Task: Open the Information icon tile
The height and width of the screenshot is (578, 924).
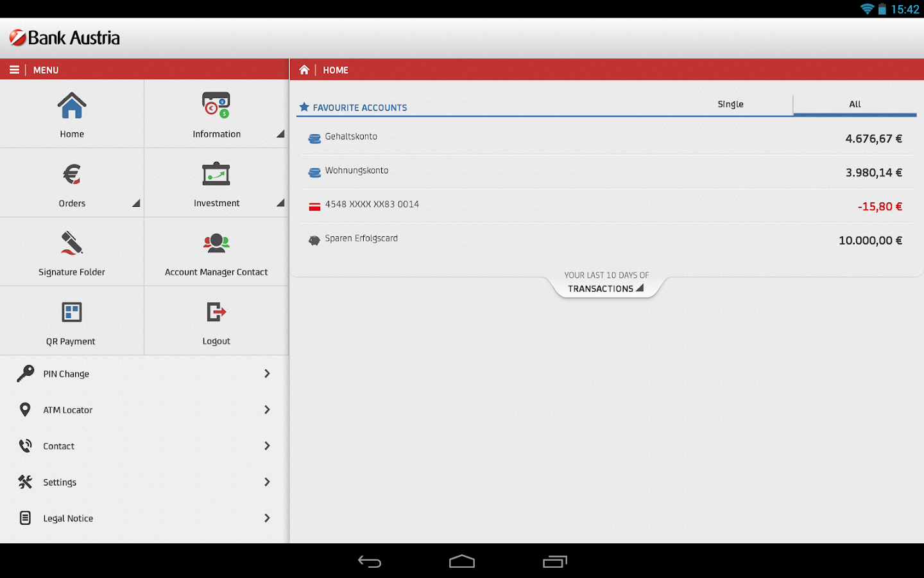Action: (216, 105)
